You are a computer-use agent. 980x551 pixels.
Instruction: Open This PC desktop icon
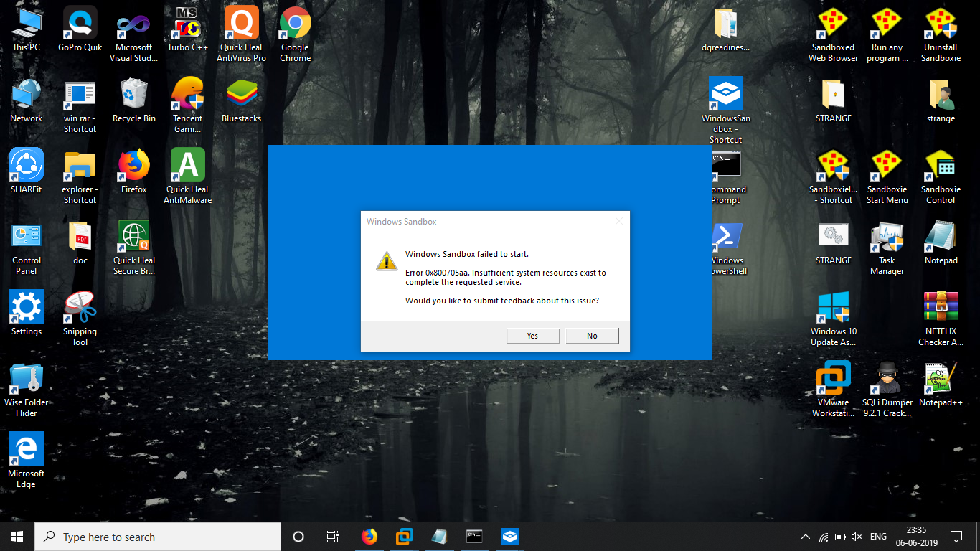click(x=27, y=31)
